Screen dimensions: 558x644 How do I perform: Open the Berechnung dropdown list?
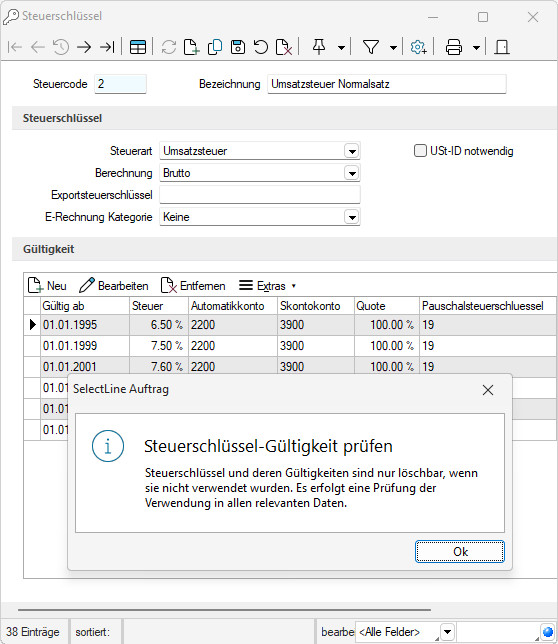(352, 173)
